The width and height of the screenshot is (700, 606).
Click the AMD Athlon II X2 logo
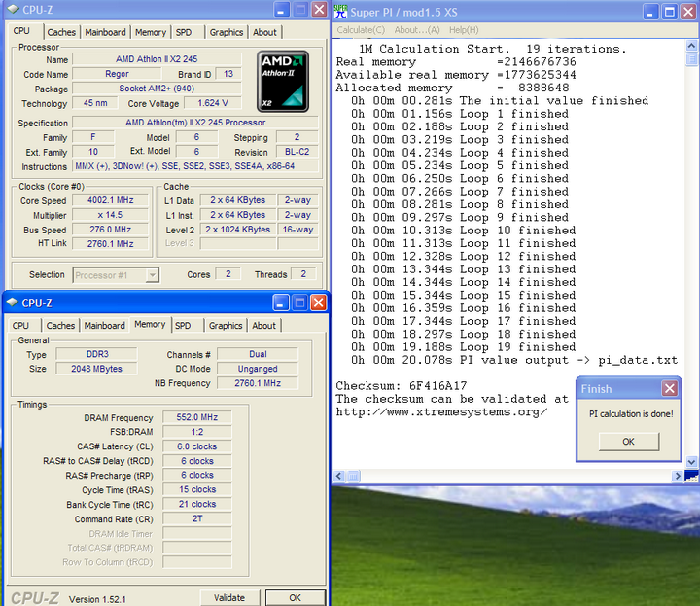click(x=283, y=81)
